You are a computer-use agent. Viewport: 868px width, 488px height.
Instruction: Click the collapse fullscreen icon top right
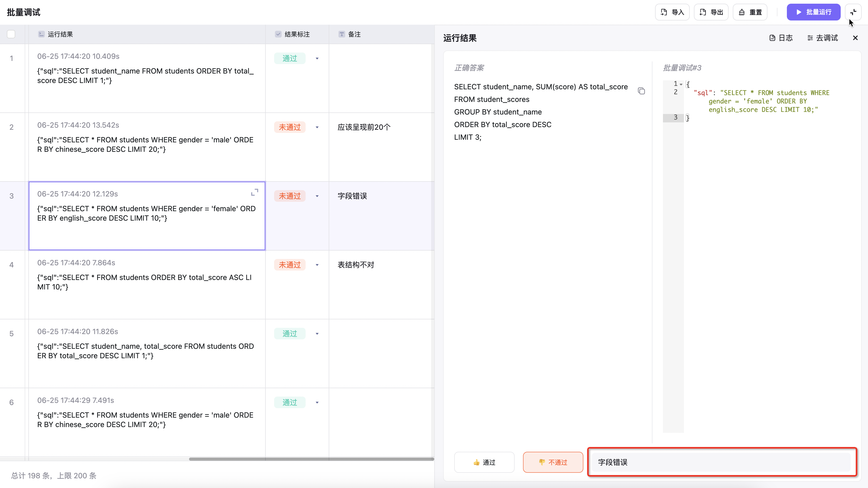(x=853, y=12)
